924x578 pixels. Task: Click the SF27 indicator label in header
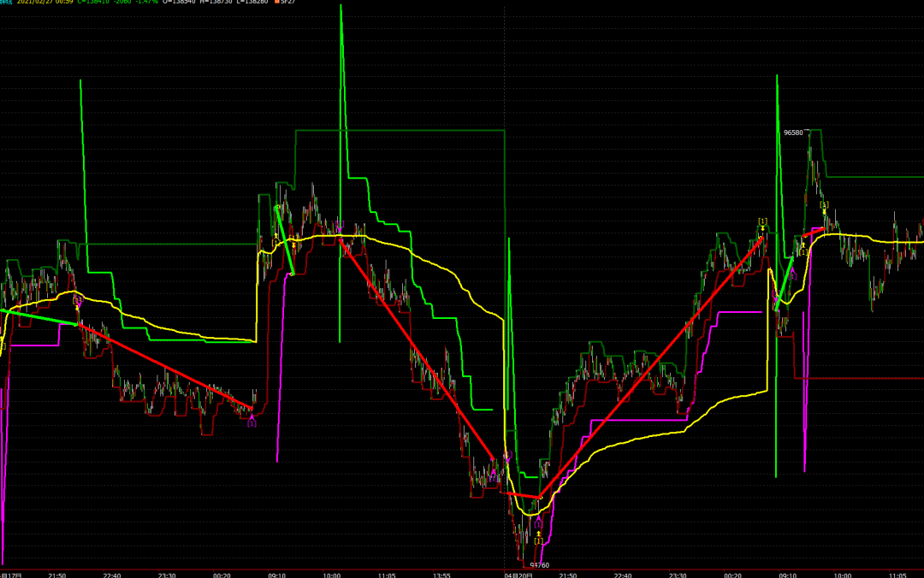click(285, 2)
